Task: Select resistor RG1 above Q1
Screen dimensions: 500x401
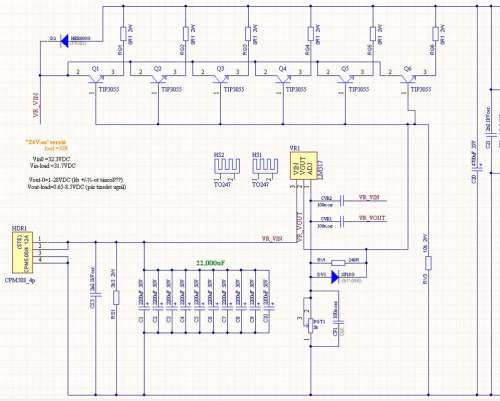Action: point(123,34)
